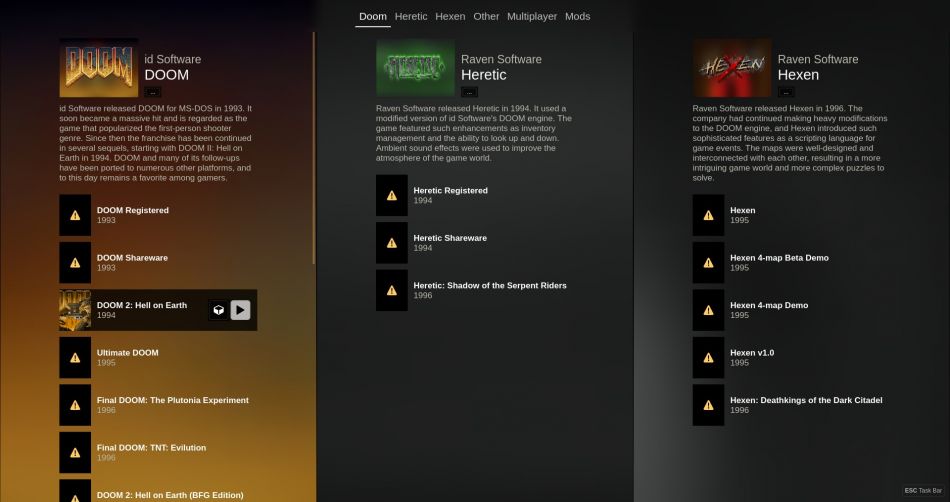
Task: Click the warning icon beside The Plutonia Experiment
Action: click(75, 405)
